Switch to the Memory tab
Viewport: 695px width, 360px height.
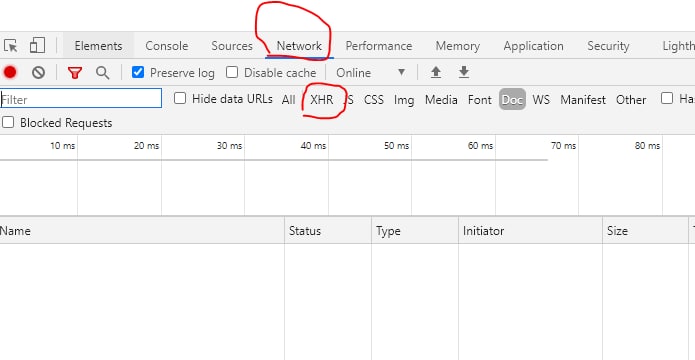pyautogui.click(x=457, y=46)
